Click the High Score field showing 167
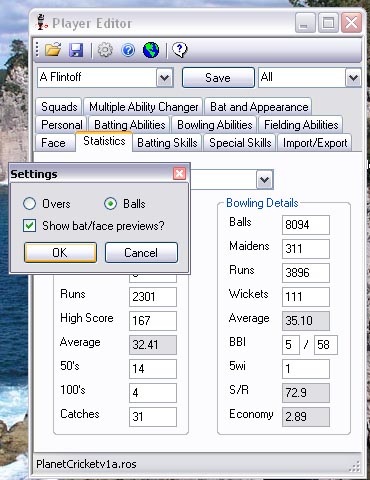The width and height of the screenshot is (370, 480). point(153,321)
